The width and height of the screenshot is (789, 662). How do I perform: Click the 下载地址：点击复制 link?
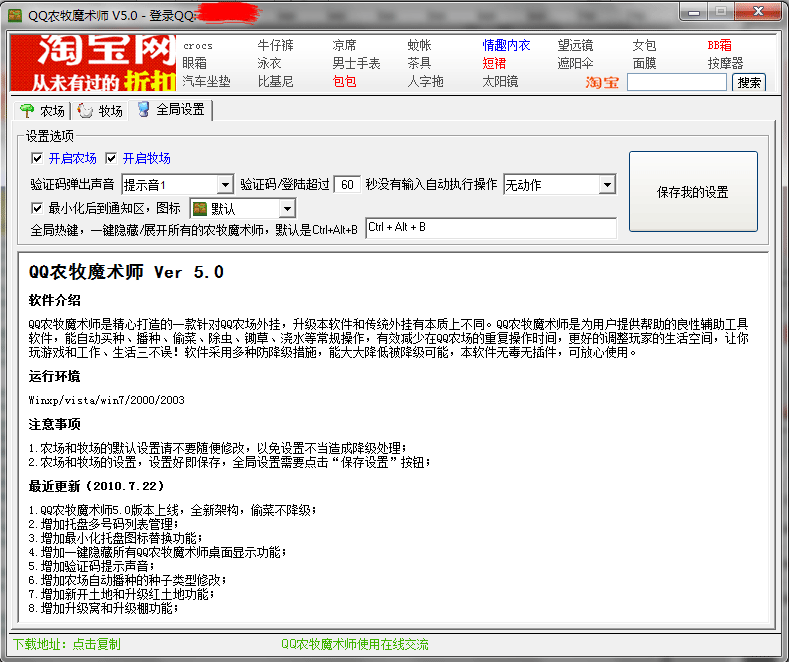(x=66, y=644)
